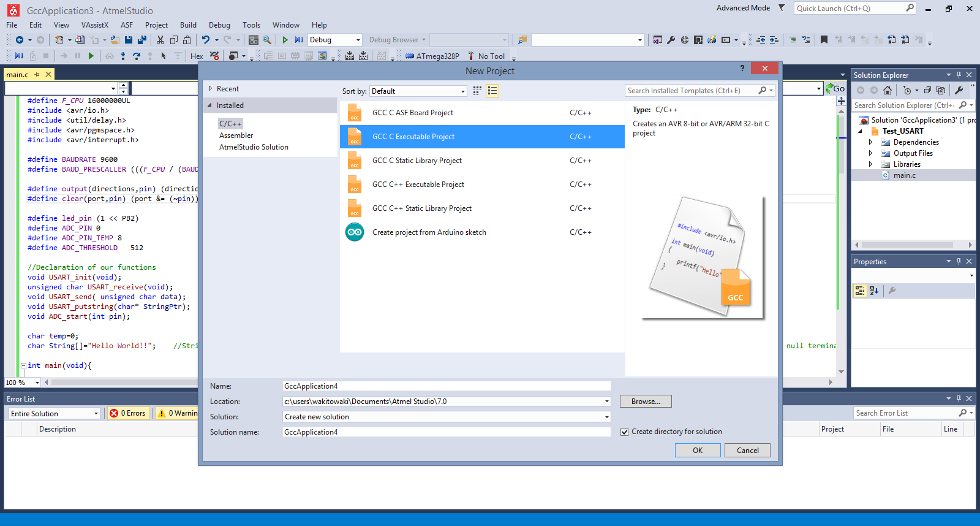Click the No Tool programmer icon
This screenshot has width=980, height=526.
tap(471, 56)
